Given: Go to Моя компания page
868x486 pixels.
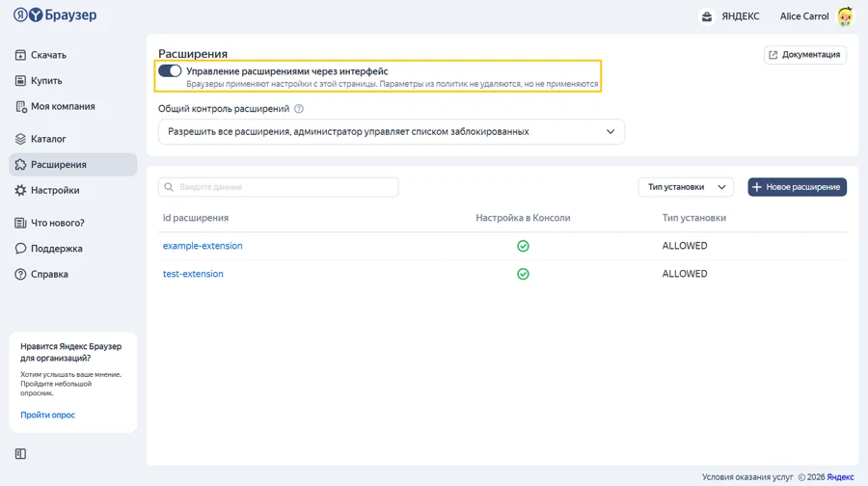Looking at the screenshot, I should (x=73, y=106).
